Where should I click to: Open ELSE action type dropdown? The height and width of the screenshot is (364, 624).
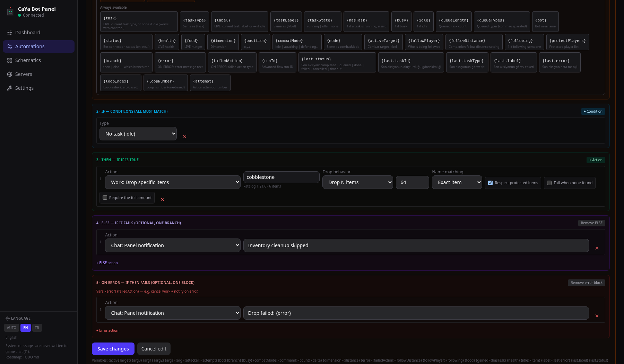173,245
